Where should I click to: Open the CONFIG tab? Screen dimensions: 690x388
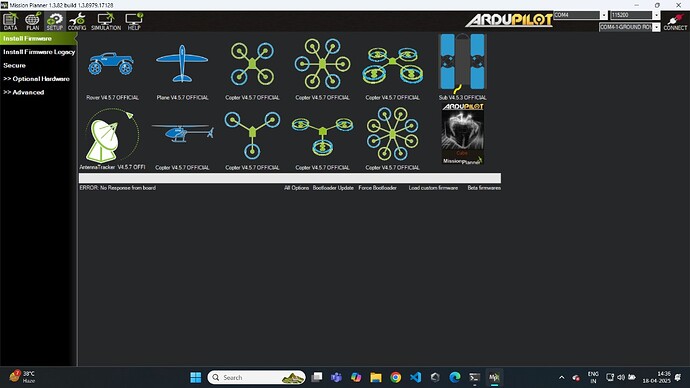click(x=77, y=21)
